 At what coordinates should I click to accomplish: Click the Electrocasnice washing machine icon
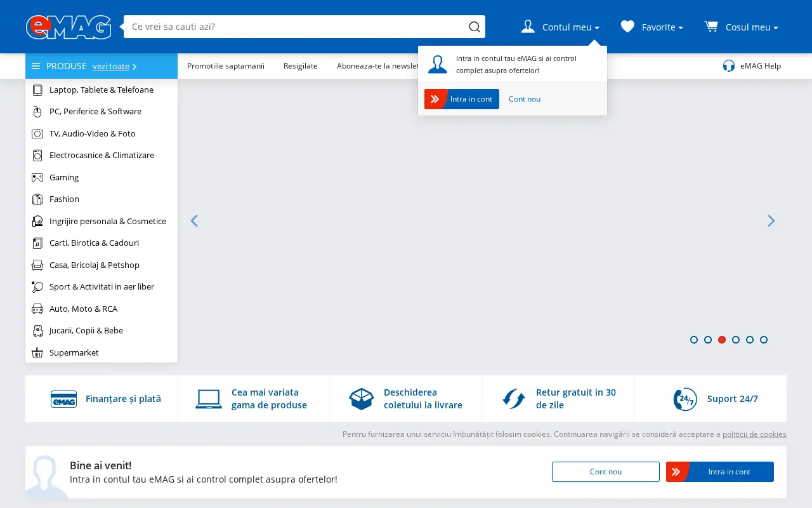pos(37,156)
